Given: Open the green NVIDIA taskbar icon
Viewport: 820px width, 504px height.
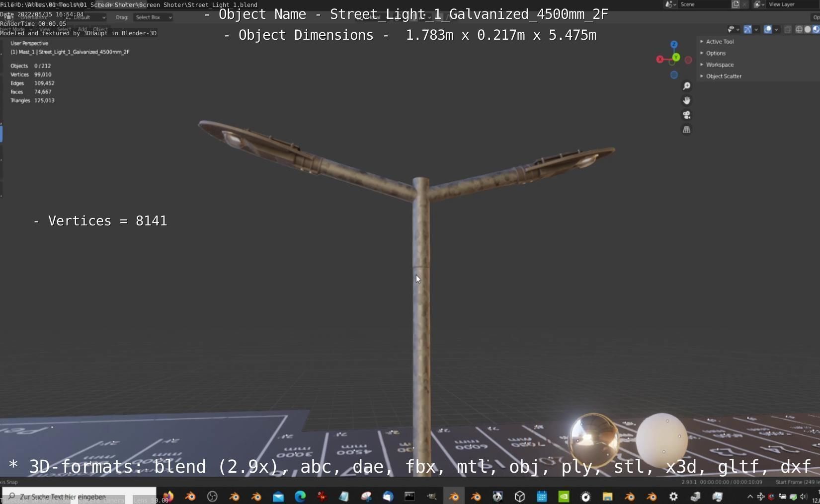Looking at the screenshot, I should click(564, 496).
